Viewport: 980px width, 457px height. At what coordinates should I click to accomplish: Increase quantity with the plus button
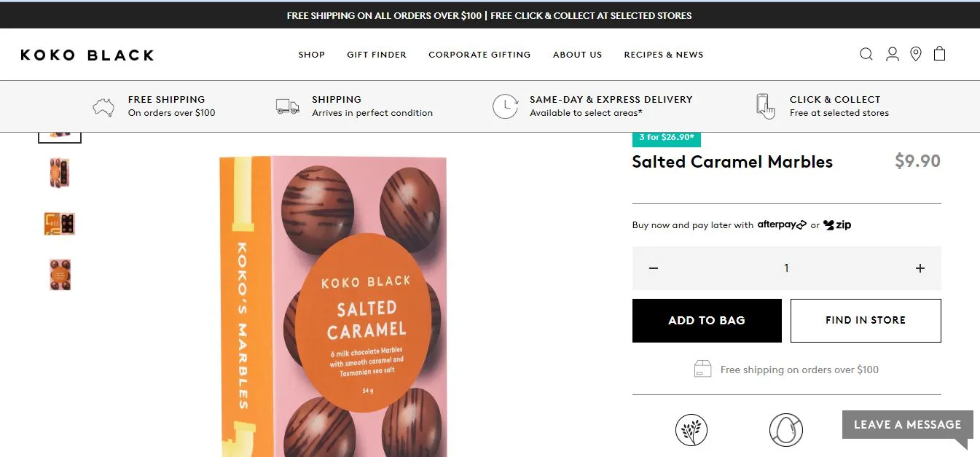[920, 268]
